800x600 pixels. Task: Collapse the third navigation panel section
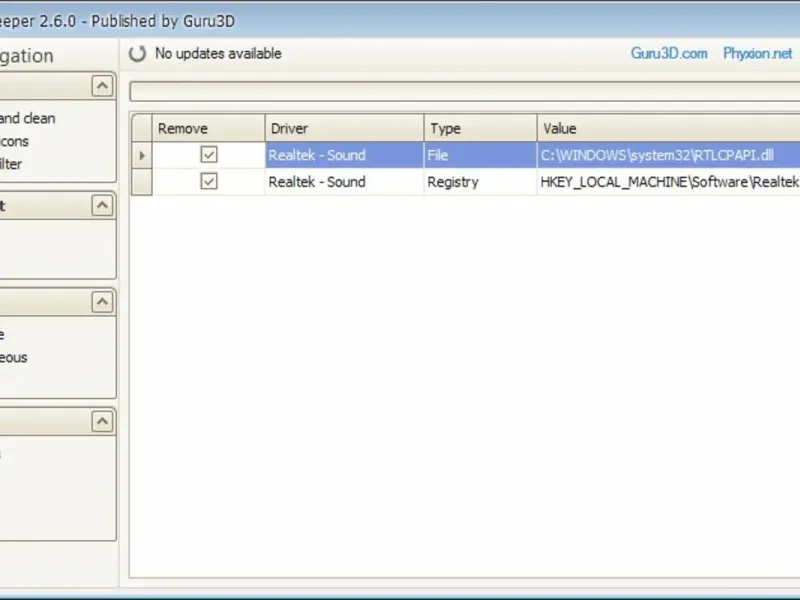click(x=103, y=302)
